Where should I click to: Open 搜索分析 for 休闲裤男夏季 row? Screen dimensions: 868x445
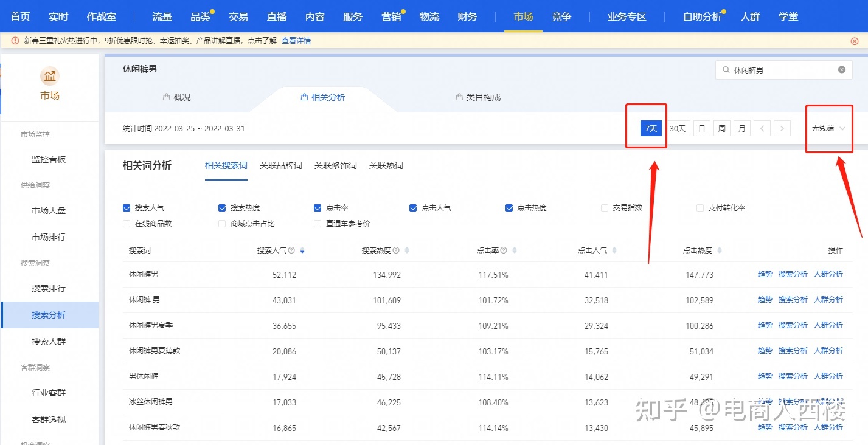[x=793, y=325]
